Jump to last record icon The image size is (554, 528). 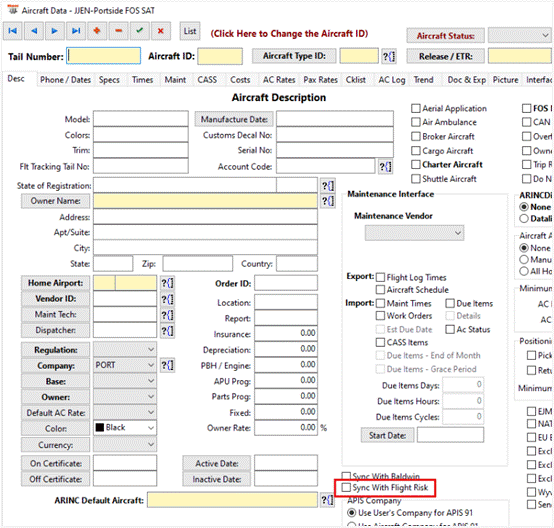(x=76, y=31)
